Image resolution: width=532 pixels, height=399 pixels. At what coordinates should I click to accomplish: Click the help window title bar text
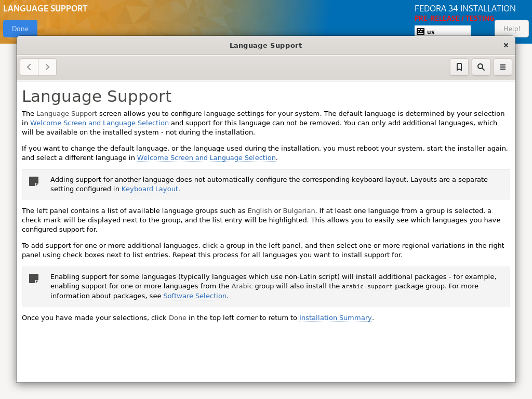pos(265,46)
